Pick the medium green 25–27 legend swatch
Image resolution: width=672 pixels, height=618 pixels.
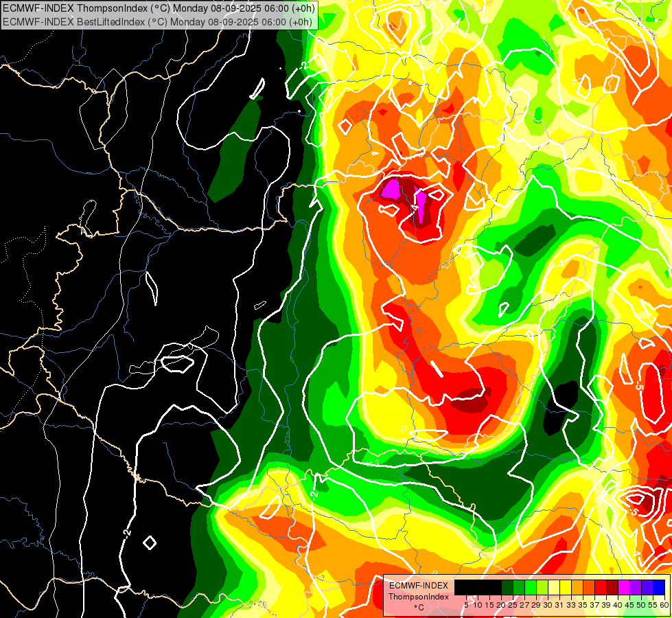point(519,587)
